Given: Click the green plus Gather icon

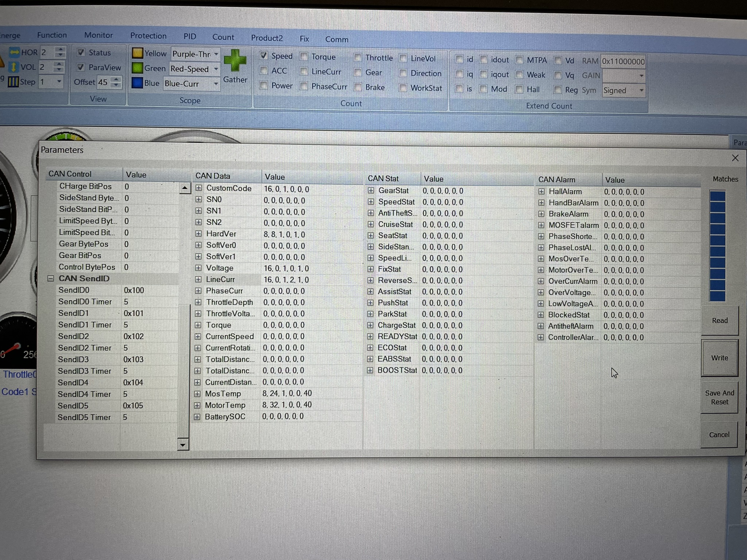Looking at the screenshot, I should coord(235,60).
